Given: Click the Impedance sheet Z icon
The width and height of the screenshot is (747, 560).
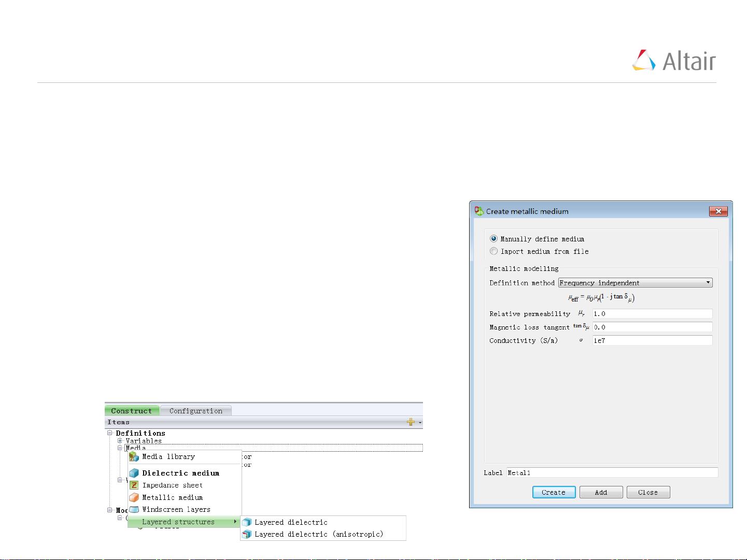Looking at the screenshot, I should pos(134,485).
